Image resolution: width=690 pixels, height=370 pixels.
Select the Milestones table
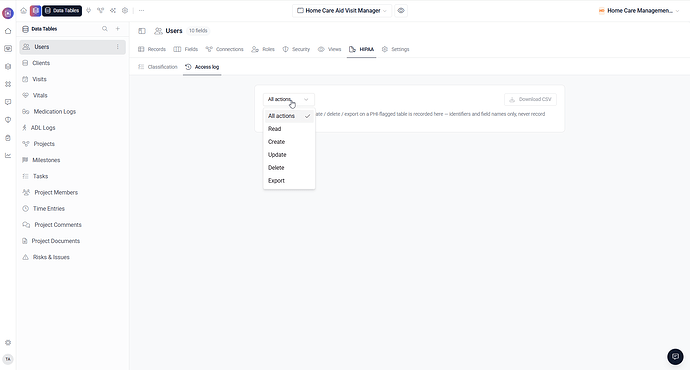(x=73, y=160)
